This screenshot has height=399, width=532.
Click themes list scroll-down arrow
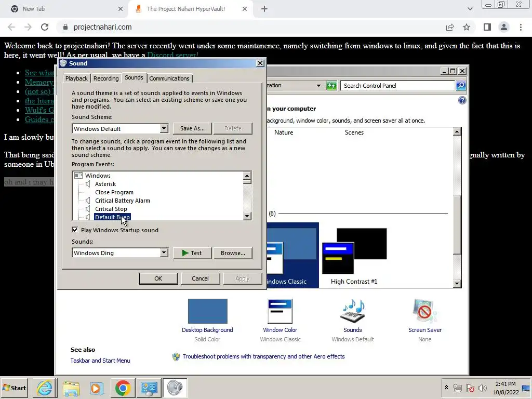pos(457,284)
